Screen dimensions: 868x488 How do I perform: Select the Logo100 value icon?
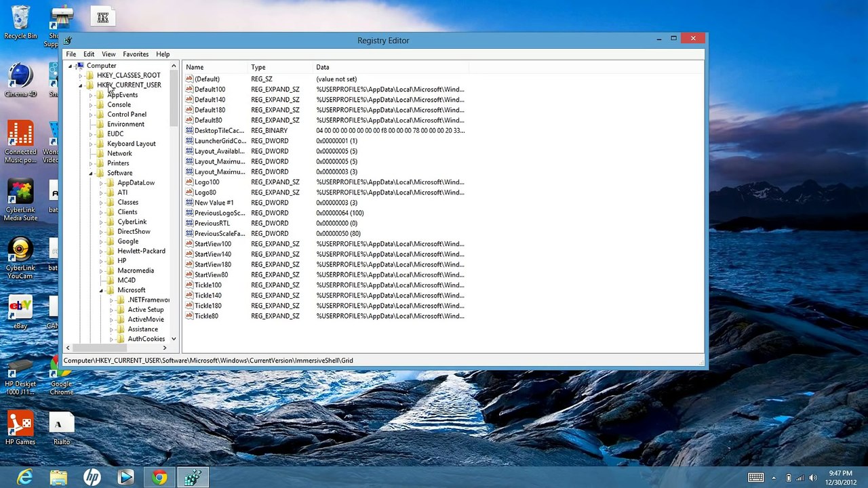click(189, 182)
